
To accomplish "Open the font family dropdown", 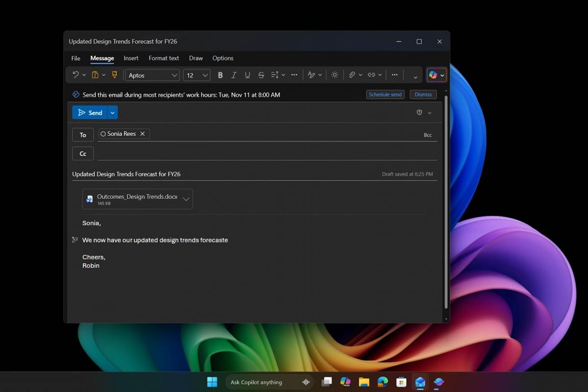I will click(x=174, y=75).
